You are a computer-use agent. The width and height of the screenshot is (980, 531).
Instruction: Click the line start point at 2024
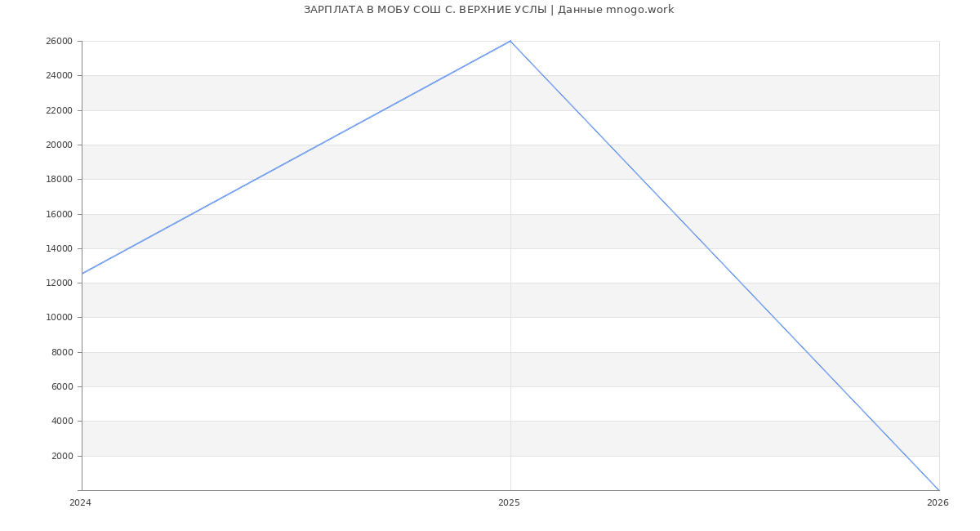82,274
